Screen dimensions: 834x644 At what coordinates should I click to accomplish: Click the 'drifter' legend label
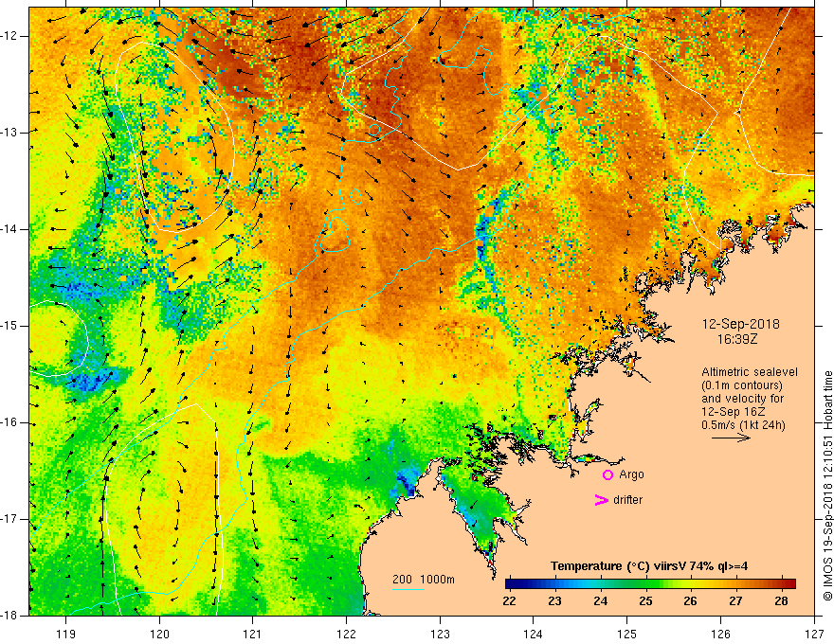[627, 500]
